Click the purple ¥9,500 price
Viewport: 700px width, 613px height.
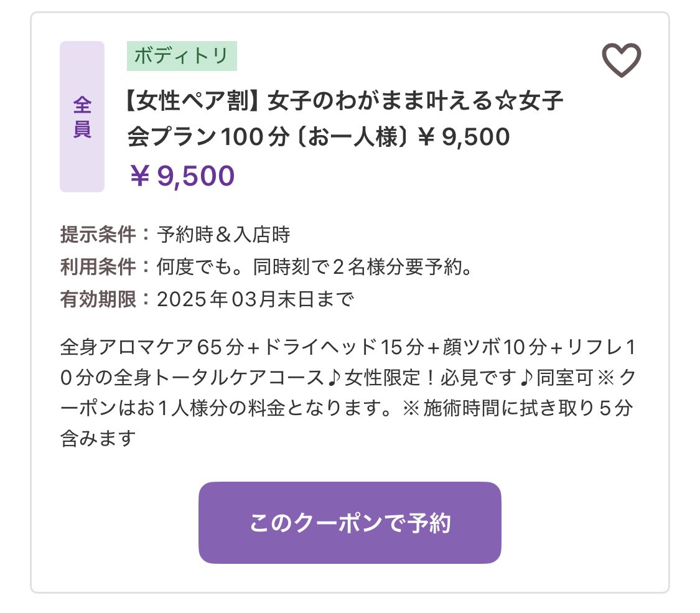tap(182, 175)
